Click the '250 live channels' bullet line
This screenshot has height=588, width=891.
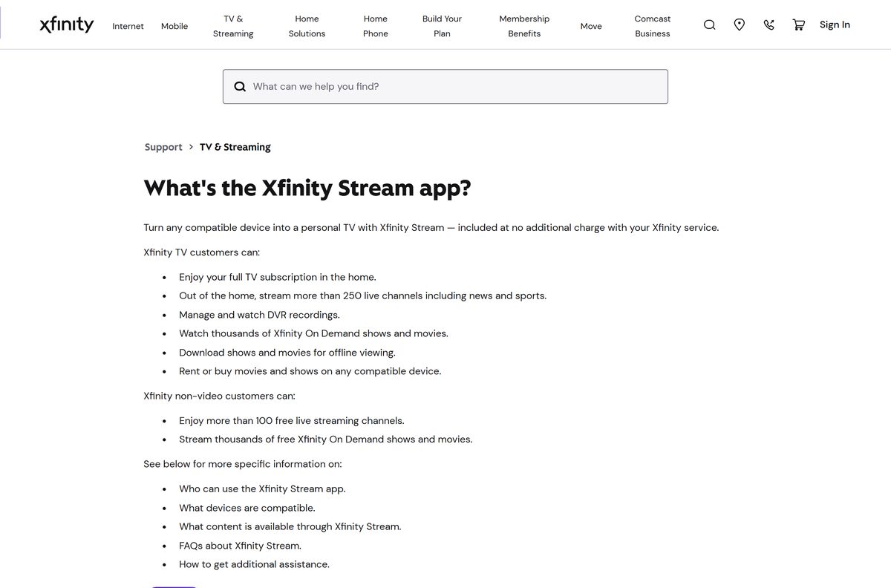coord(363,295)
